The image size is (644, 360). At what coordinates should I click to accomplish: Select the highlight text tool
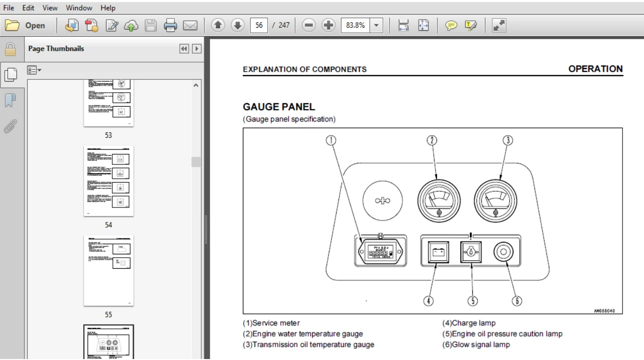pos(470,26)
